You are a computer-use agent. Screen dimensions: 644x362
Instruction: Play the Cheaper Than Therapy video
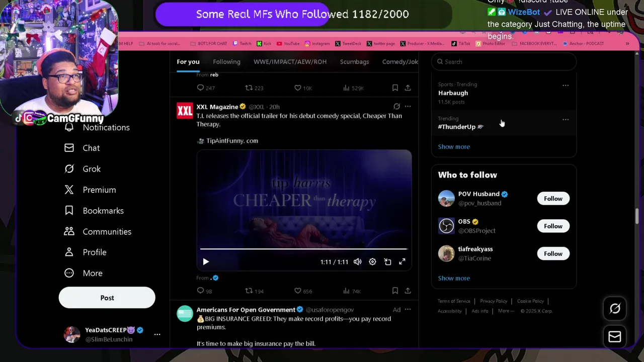point(206,262)
